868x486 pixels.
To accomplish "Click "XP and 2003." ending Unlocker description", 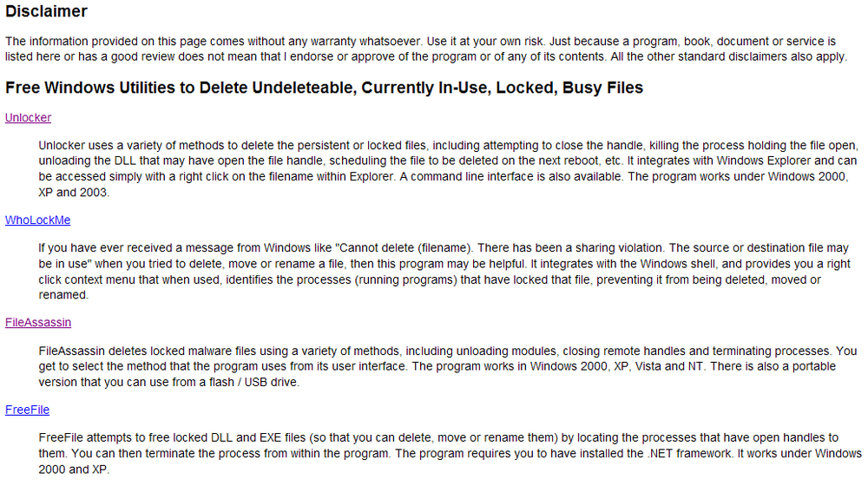I will pos(74,193).
